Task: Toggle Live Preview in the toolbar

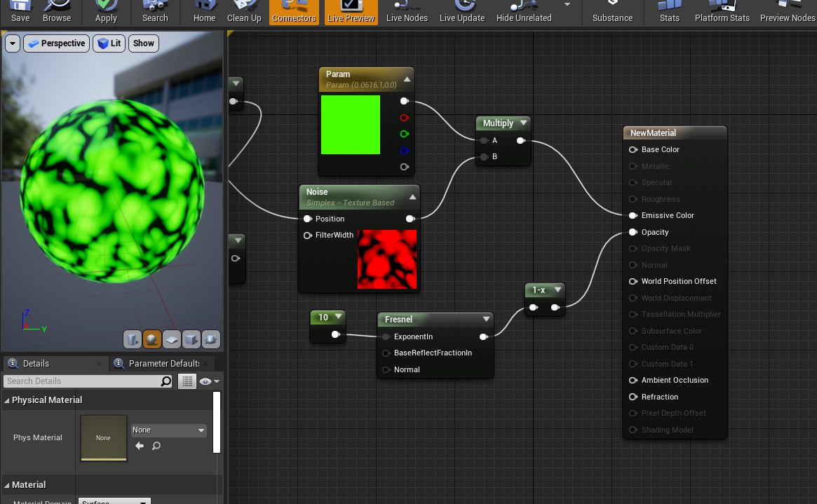Action: click(x=351, y=12)
